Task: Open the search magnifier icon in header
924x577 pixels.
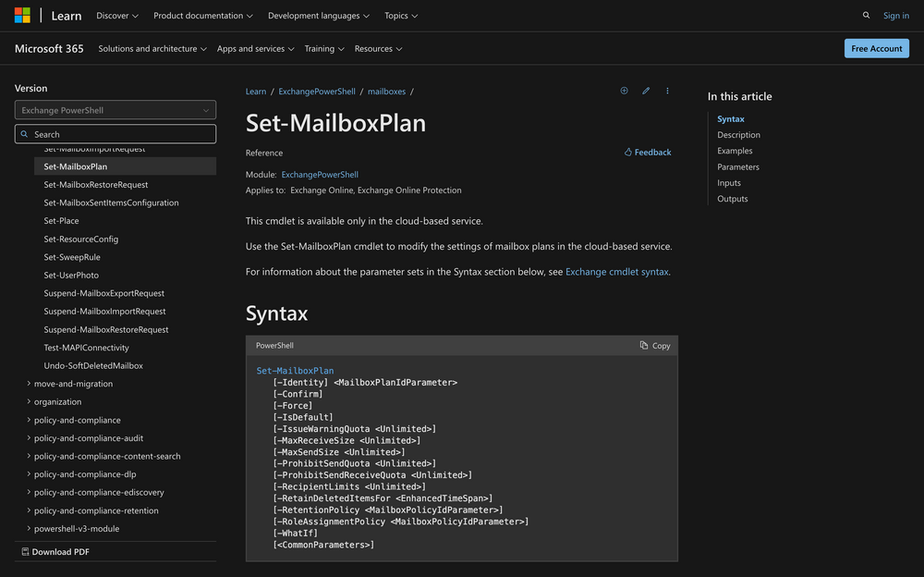Action: (x=866, y=16)
